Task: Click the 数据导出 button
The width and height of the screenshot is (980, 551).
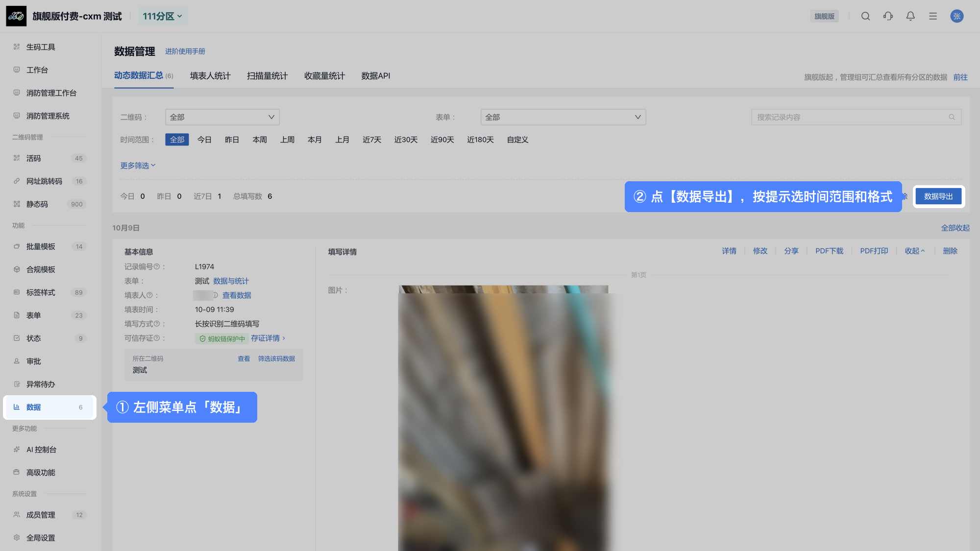Action: coord(938,196)
